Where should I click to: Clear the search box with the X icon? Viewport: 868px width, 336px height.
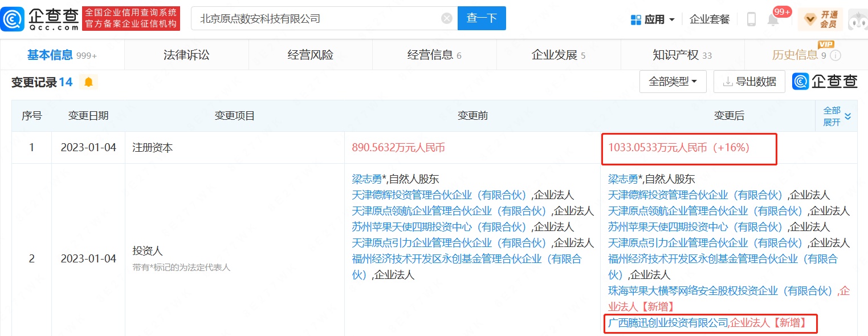[447, 18]
